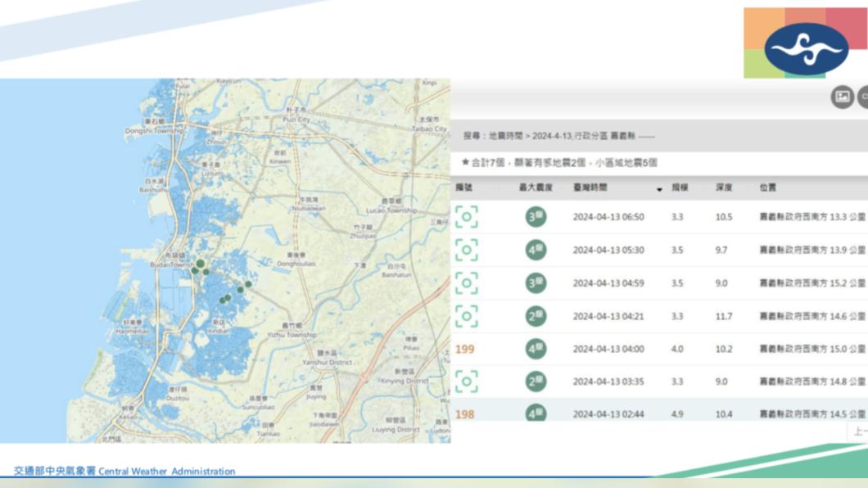
Task: Click intensity 2 badge in the 04:21 row
Action: coord(536,316)
